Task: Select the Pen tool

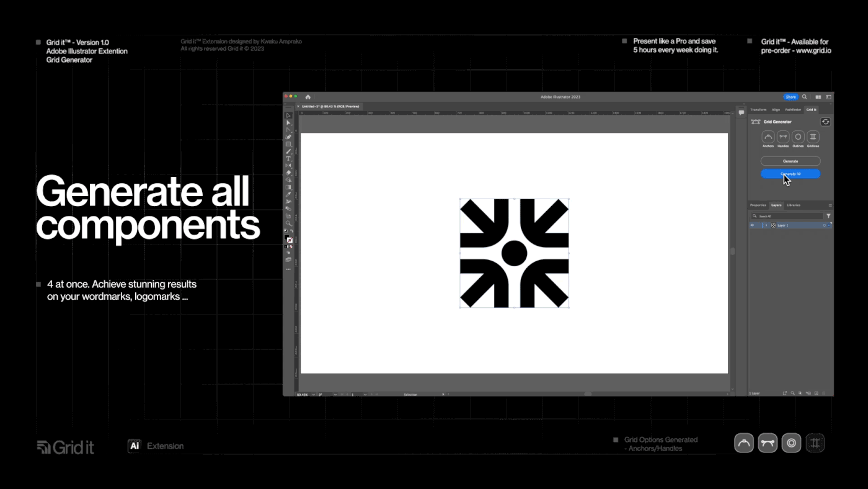Action: coord(288,137)
